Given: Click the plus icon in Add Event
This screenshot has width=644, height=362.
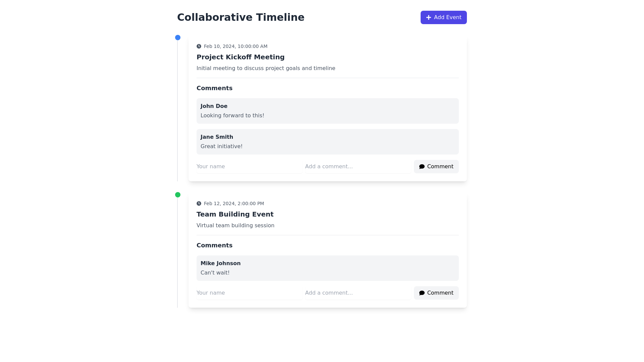Looking at the screenshot, I should 428,17.
